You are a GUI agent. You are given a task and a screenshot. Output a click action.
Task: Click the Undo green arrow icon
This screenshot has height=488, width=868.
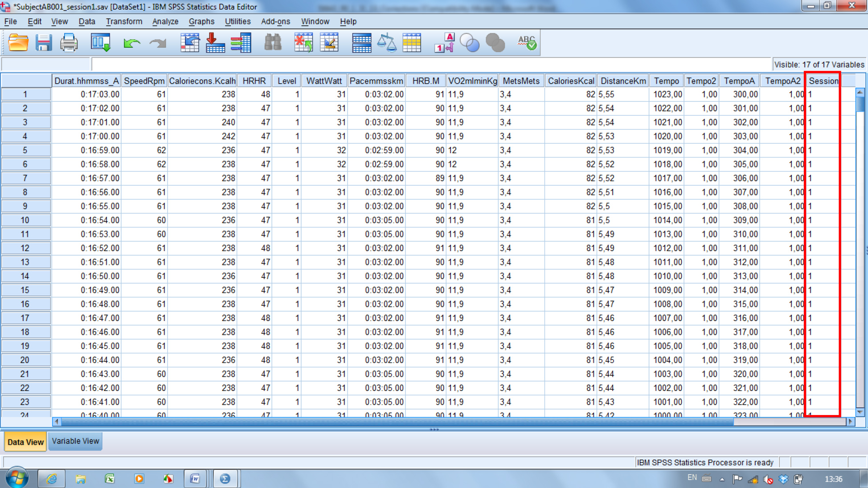(x=132, y=43)
